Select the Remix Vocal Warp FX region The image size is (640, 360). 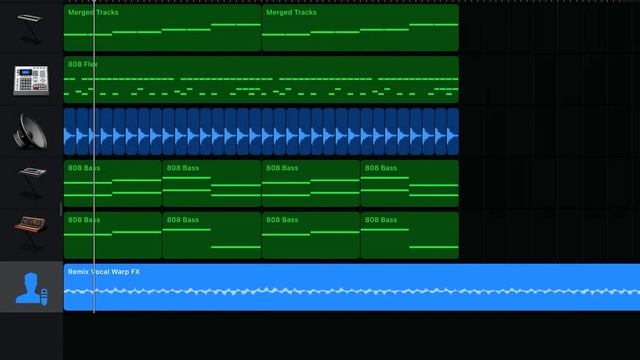(352, 287)
